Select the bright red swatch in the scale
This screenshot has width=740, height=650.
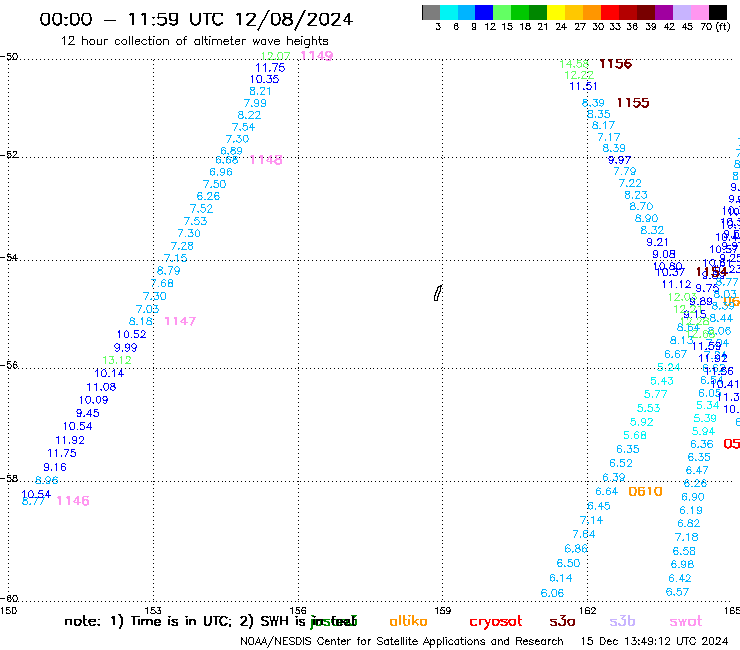pos(610,12)
